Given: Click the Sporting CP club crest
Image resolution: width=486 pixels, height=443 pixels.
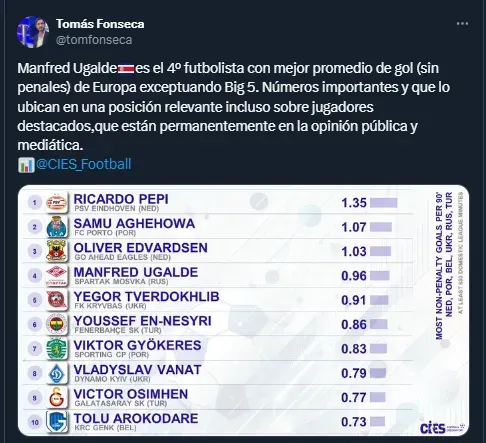Looking at the screenshot, I should pos(56,349).
